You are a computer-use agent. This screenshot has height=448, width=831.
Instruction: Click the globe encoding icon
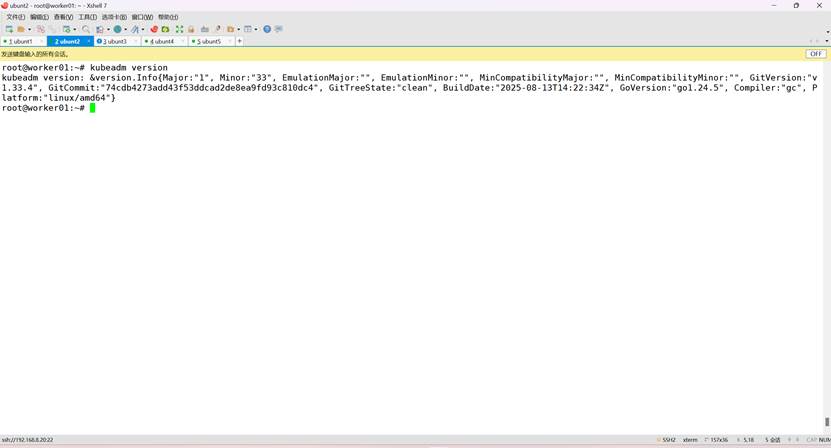tap(118, 29)
